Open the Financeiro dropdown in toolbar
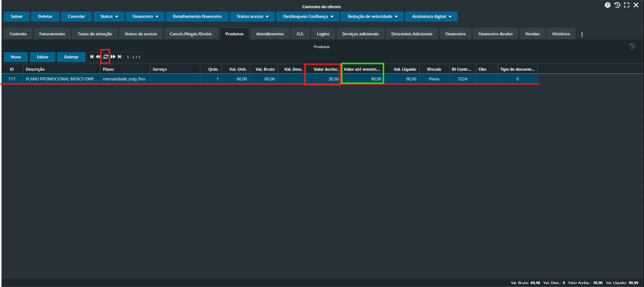 coord(146,17)
